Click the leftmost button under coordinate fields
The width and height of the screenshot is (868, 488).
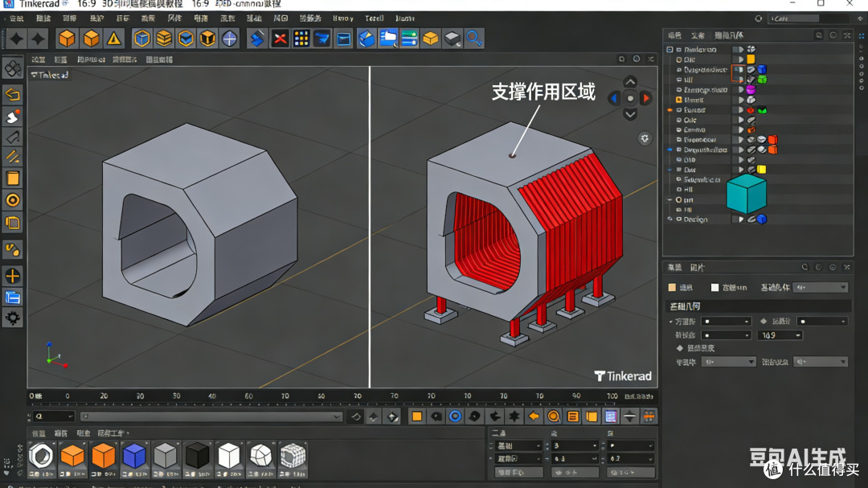(x=518, y=473)
